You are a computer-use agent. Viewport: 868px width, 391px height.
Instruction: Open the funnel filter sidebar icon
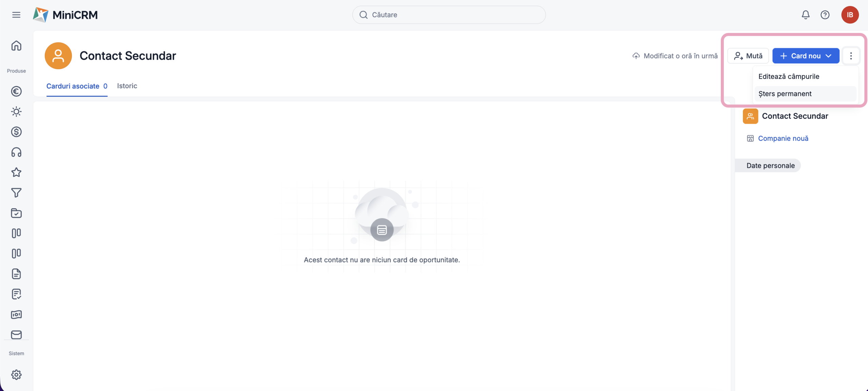coord(16,193)
